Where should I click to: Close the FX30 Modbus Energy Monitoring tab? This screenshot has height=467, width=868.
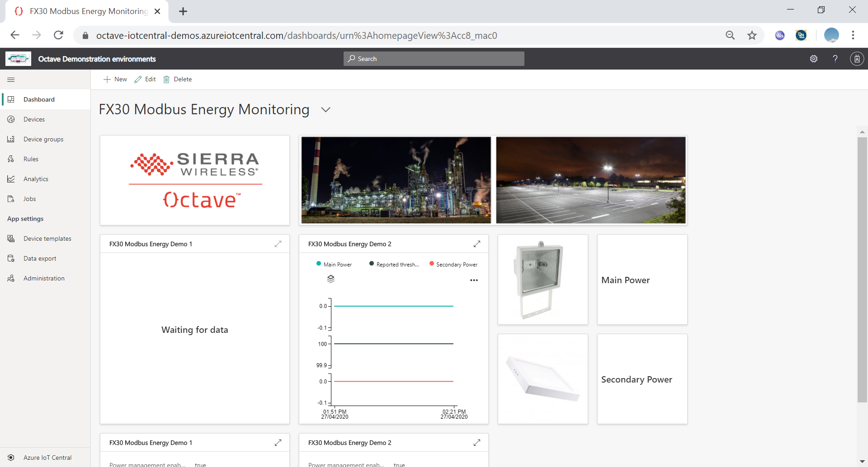tap(157, 11)
